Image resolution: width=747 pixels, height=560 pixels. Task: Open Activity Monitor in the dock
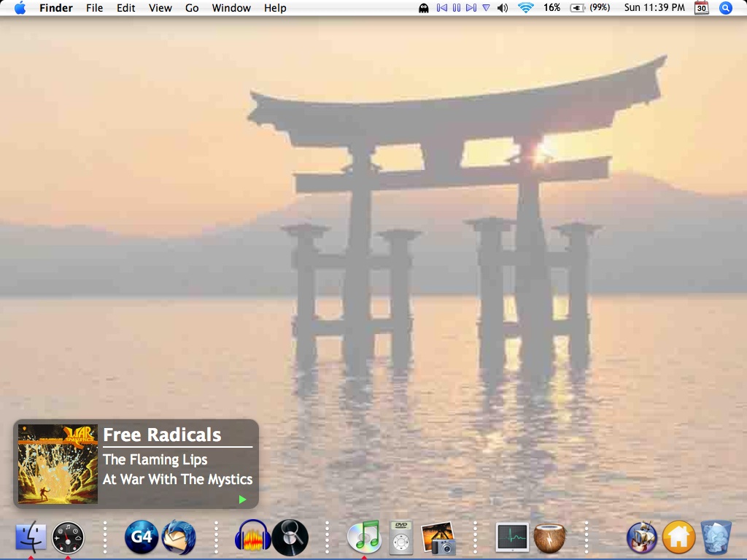click(x=512, y=537)
